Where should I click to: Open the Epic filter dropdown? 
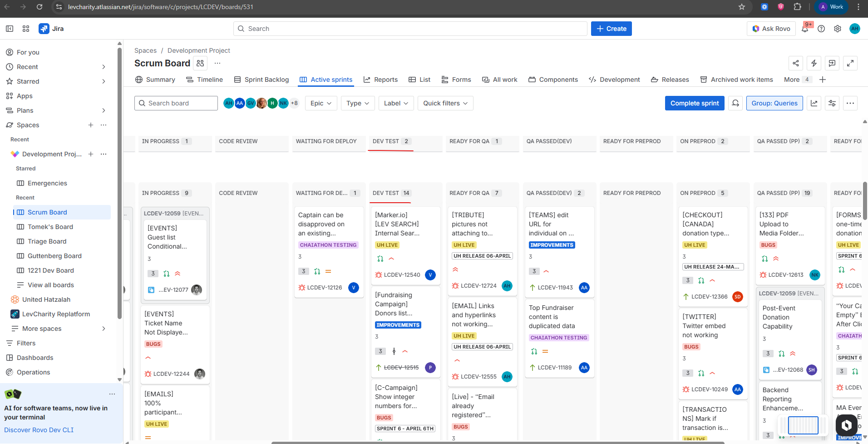tap(321, 103)
